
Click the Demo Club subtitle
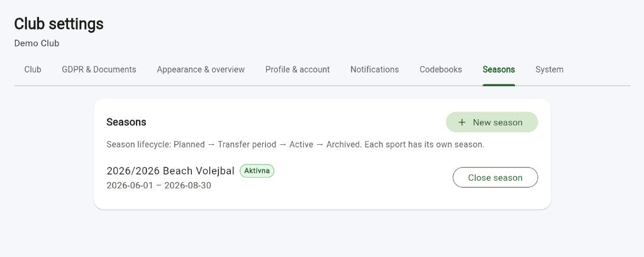point(36,43)
